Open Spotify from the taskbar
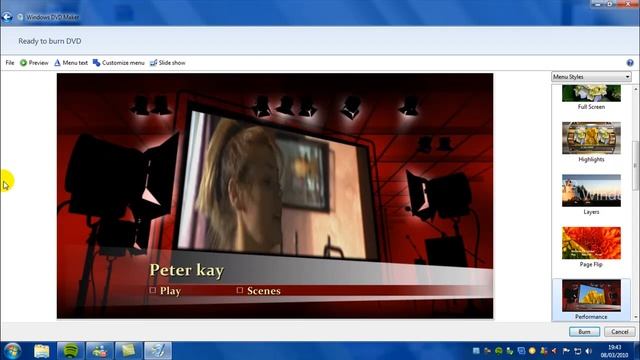640x360 pixels. [71, 351]
